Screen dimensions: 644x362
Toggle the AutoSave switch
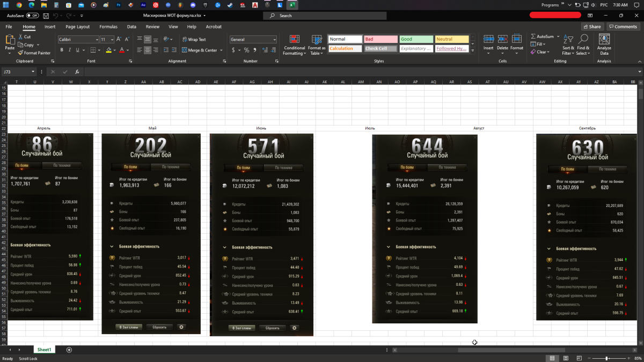[32, 16]
